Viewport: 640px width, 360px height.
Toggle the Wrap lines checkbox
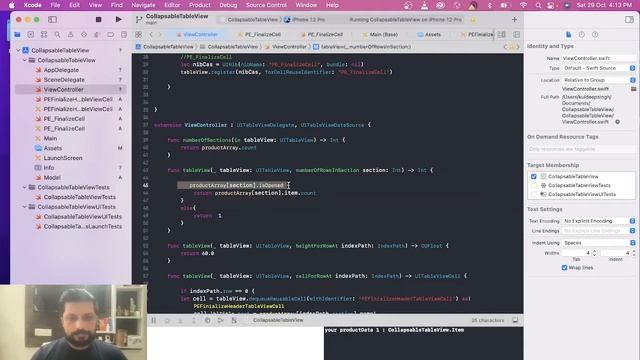(564, 268)
